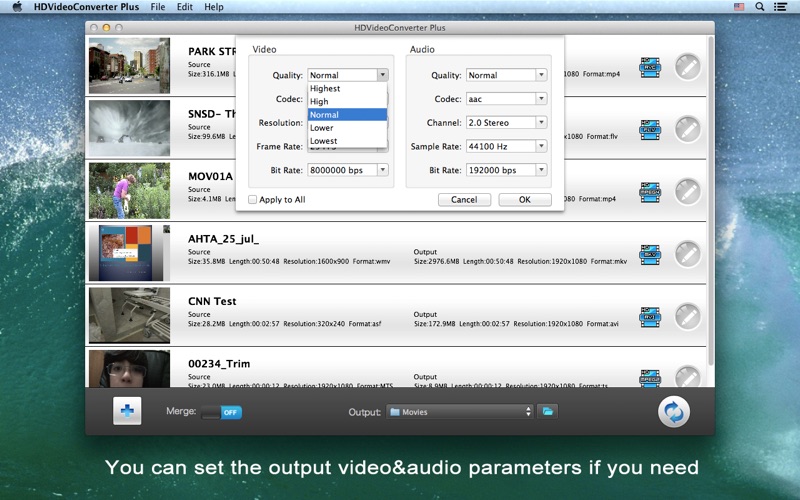
Task: Open Spotlight search in the menu bar
Action: pyautogui.click(x=760, y=7)
